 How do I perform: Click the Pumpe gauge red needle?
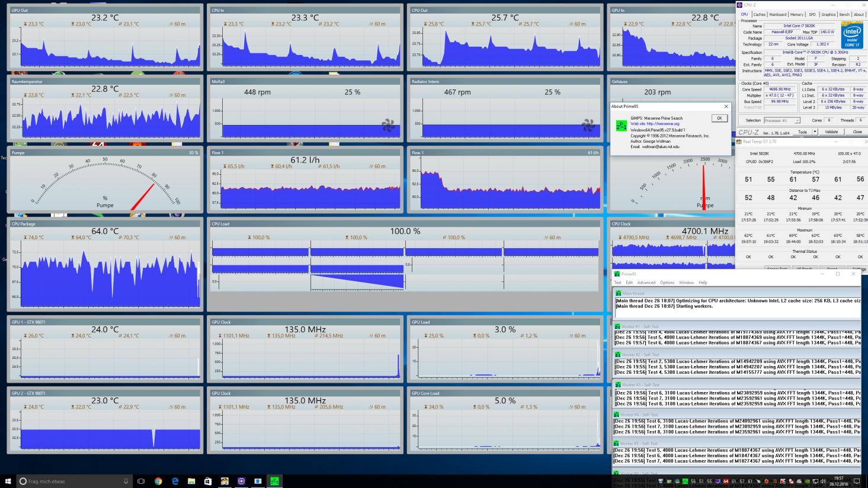pos(143,197)
